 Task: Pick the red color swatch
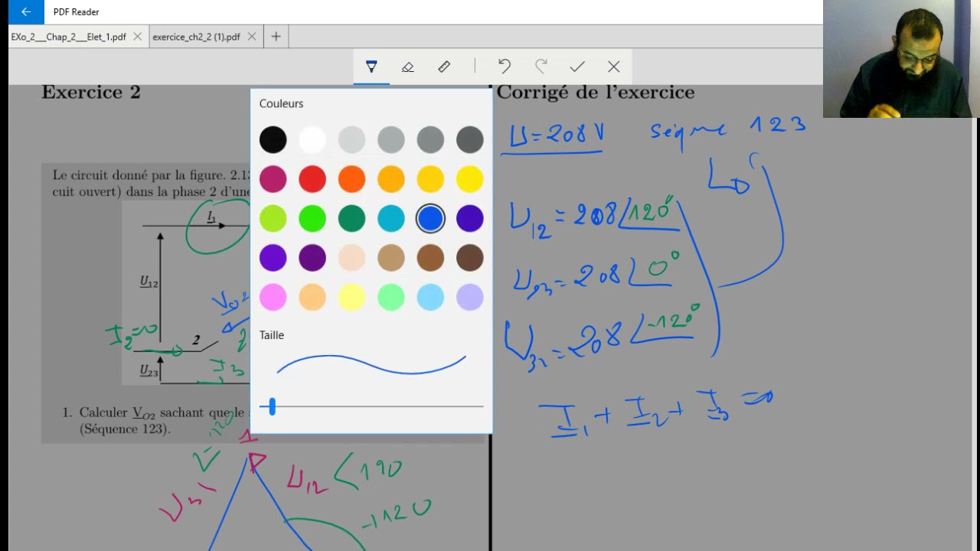point(312,179)
